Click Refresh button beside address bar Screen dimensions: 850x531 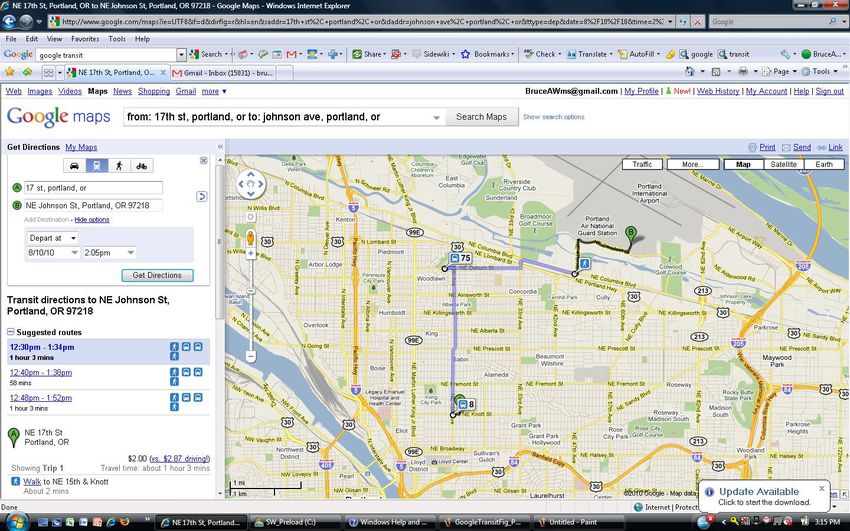(684, 22)
